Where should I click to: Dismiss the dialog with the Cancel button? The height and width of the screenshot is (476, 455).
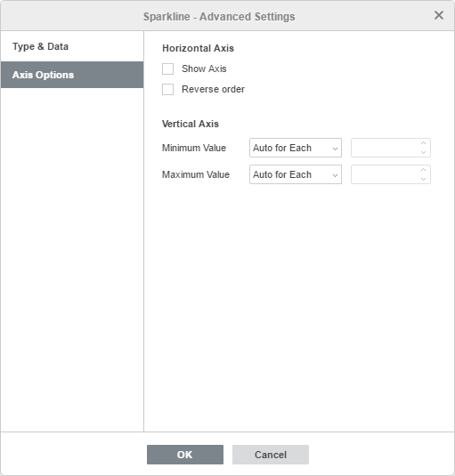coord(271,455)
